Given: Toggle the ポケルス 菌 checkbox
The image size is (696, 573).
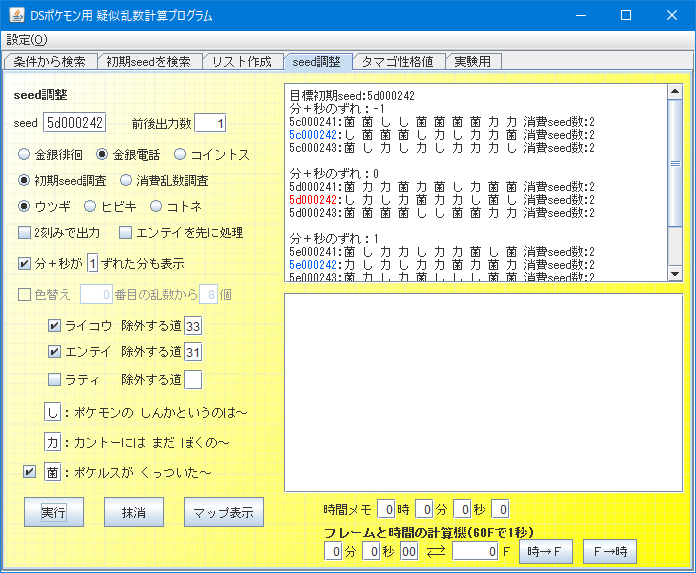Looking at the screenshot, I should pyautogui.click(x=29, y=471).
